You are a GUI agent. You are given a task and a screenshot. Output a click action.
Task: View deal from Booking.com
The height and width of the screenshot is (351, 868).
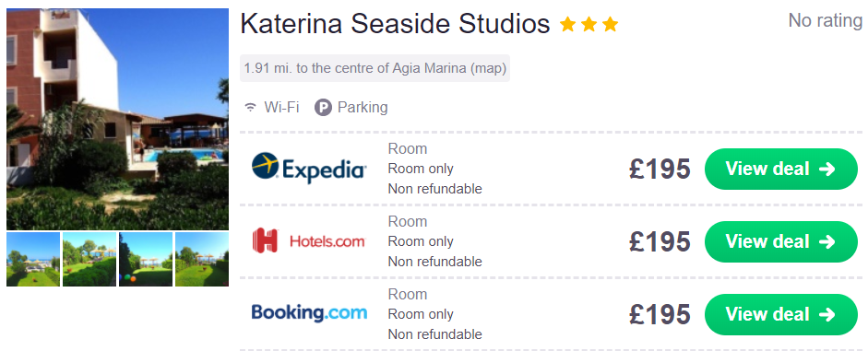(x=780, y=314)
